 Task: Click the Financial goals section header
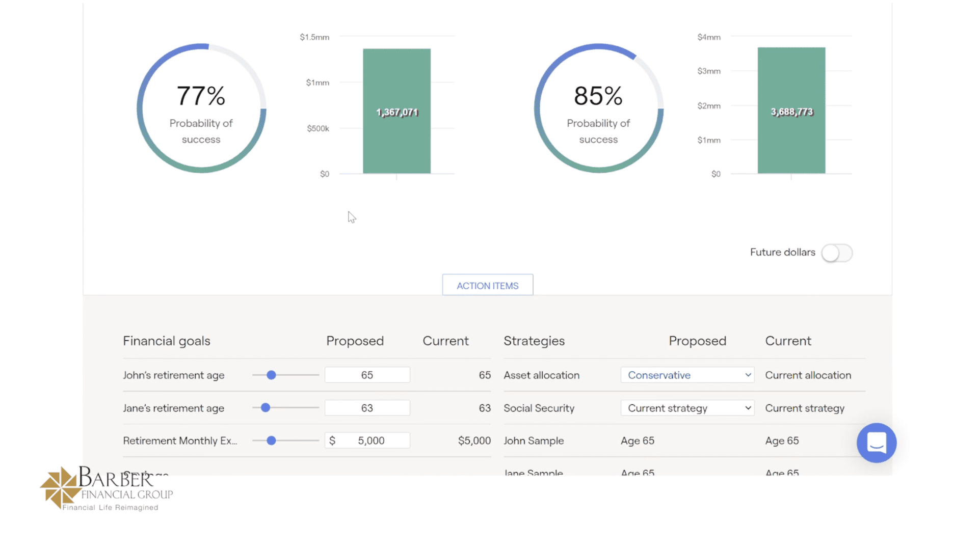(x=167, y=340)
